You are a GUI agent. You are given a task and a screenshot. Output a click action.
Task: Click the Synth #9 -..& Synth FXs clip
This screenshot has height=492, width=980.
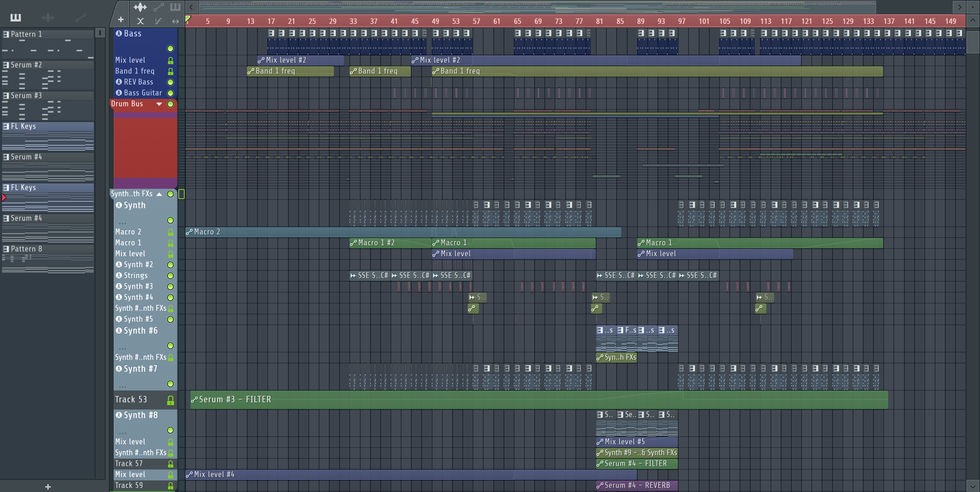(x=637, y=453)
